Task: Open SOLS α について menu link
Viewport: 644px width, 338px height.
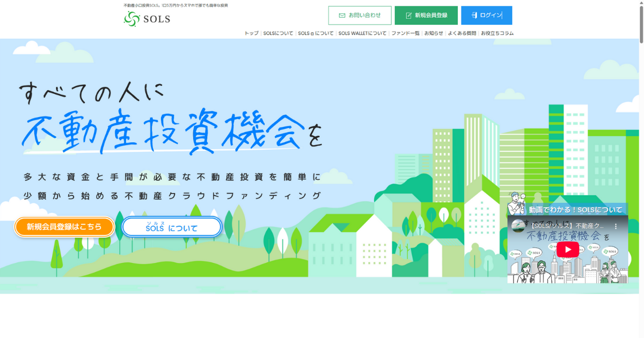Action: pos(316,33)
